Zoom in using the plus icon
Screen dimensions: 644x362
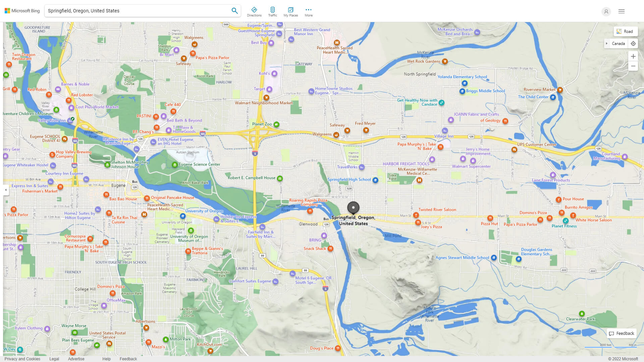pyautogui.click(x=633, y=56)
